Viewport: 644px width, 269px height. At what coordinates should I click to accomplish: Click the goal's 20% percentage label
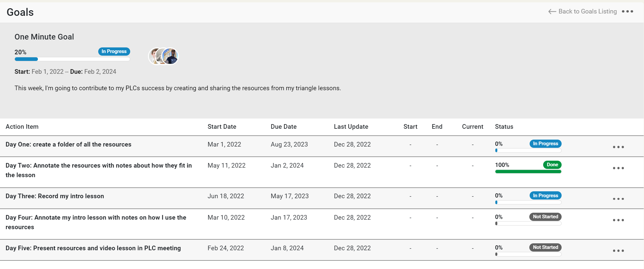(x=20, y=52)
